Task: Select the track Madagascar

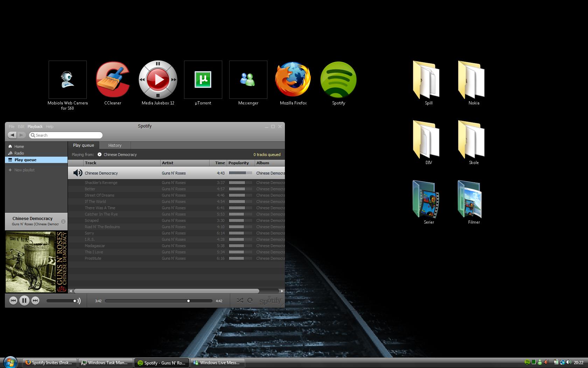Action: tap(176, 246)
